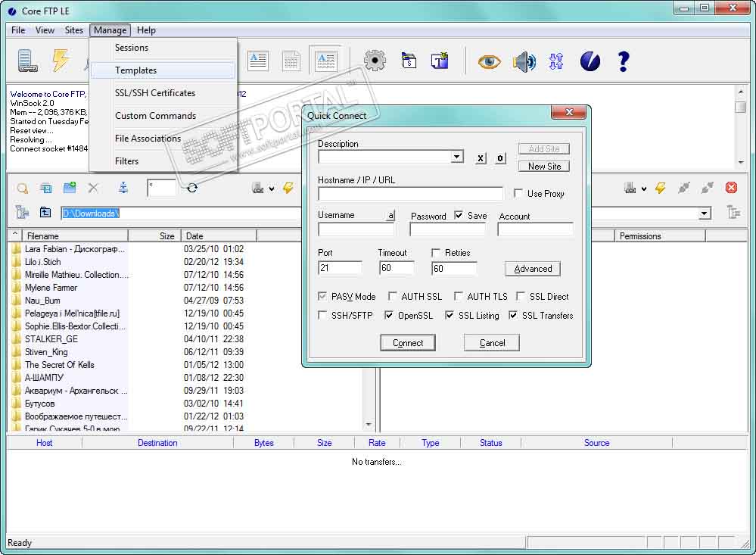Go up one folder with the parent directory icon
Image resolution: width=756 pixels, height=555 pixels.
pos(45,212)
